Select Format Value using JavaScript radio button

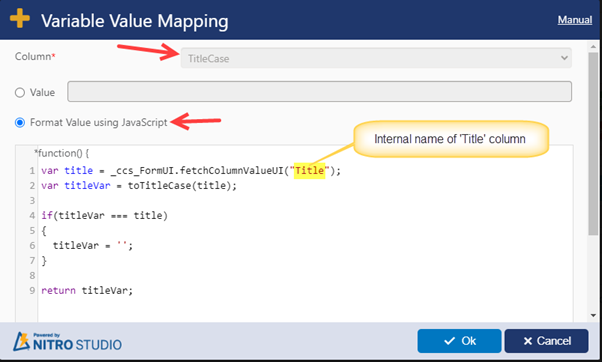click(x=20, y=122)
